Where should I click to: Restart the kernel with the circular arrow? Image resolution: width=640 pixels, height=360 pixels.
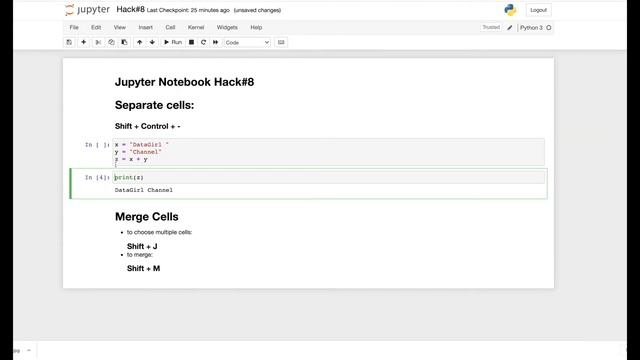pos(203,42)
